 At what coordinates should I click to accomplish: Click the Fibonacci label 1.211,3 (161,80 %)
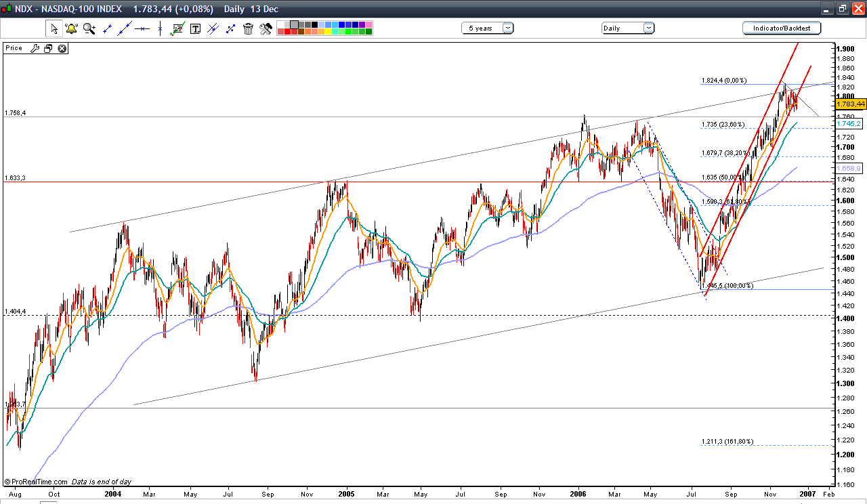pyautogui.click(x=727, y=442)
